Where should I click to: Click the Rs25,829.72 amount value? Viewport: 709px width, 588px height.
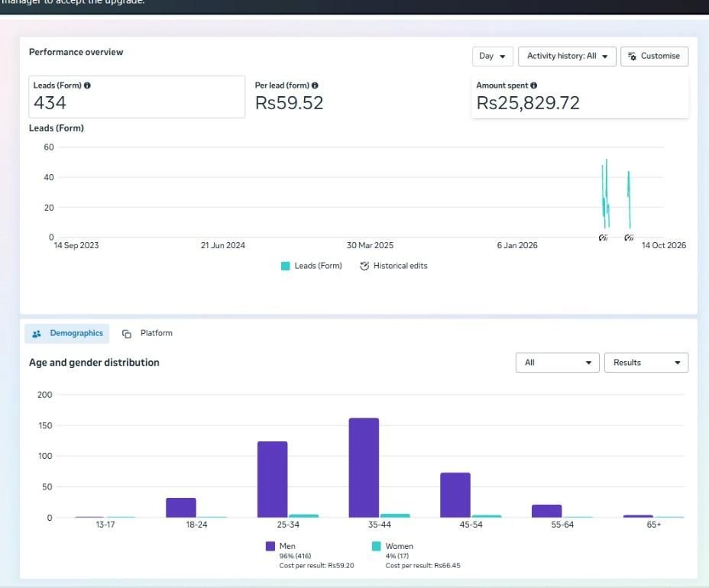click(528, 103)
